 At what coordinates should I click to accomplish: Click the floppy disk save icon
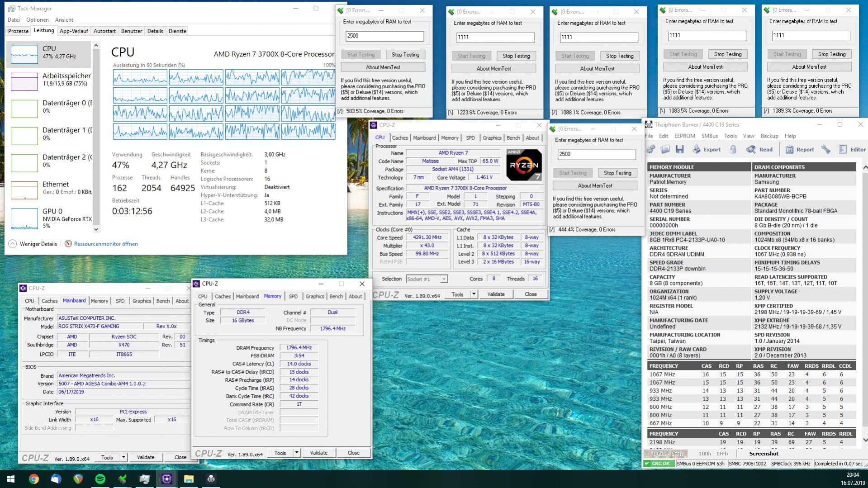[x=679, y=149]
